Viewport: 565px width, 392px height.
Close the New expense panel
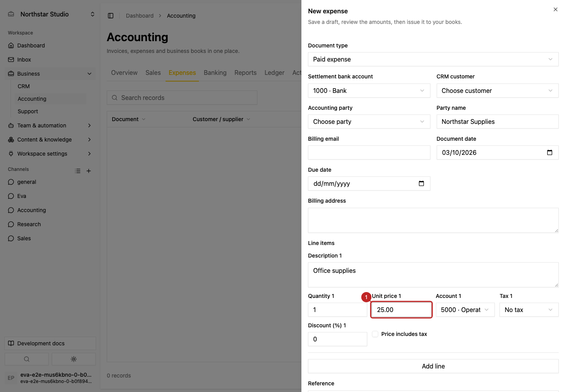556,9
